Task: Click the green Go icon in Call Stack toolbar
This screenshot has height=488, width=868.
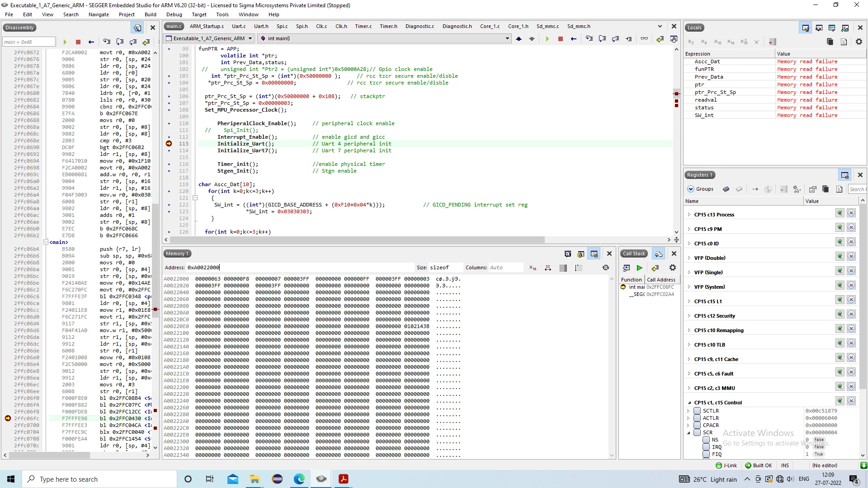Action: coord(639,268)
